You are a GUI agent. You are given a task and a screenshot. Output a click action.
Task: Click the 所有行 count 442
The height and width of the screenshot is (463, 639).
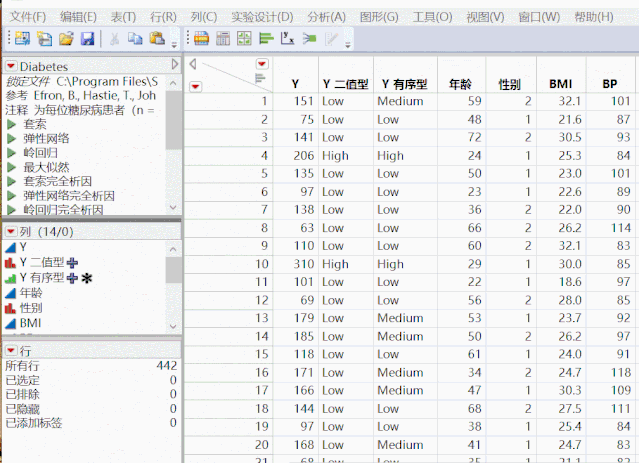(x=167, y=366)
